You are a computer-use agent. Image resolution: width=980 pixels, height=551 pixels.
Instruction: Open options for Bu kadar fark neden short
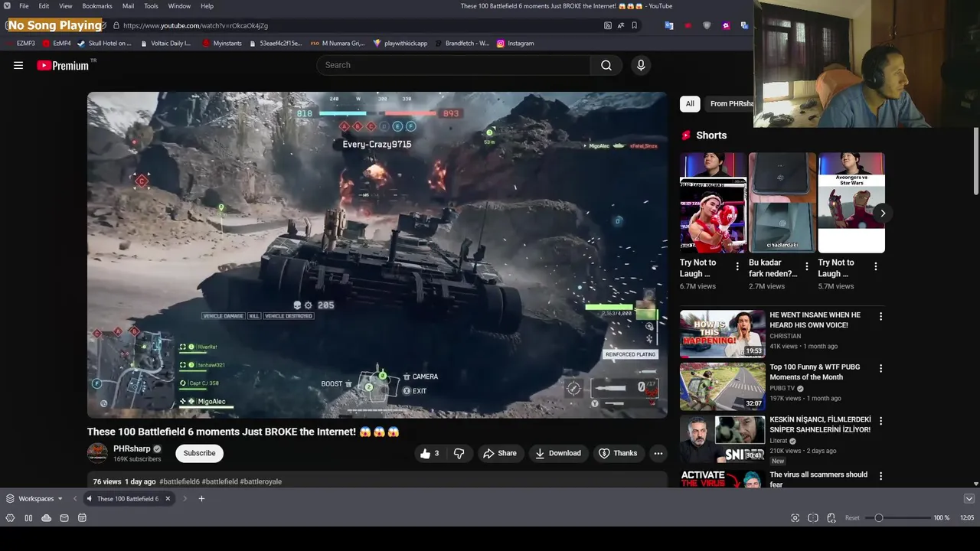click(806, 266)
